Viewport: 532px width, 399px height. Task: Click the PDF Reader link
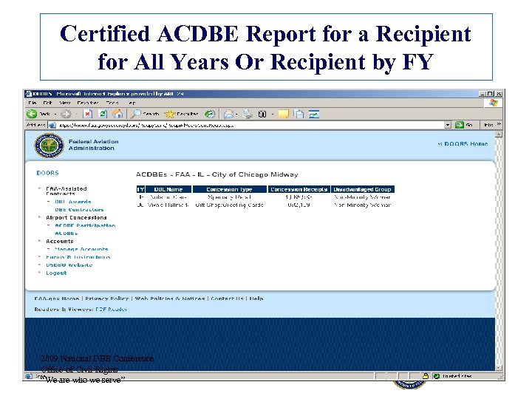pyautogui.click(x=112, y=309)
